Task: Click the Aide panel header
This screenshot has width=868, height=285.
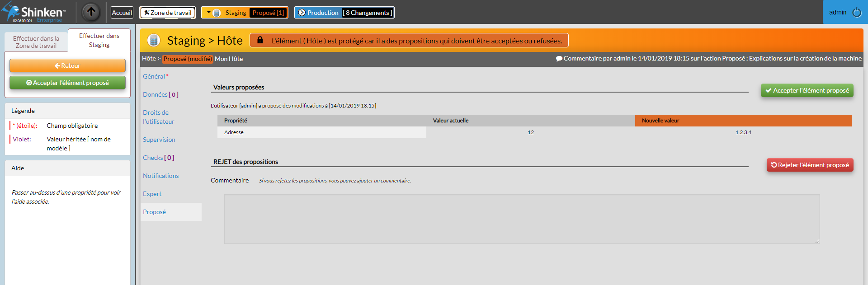Action: coord(67,168)
